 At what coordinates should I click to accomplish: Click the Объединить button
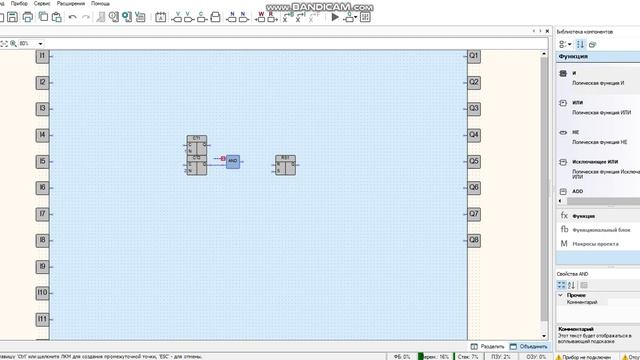(x=529, y=347)
